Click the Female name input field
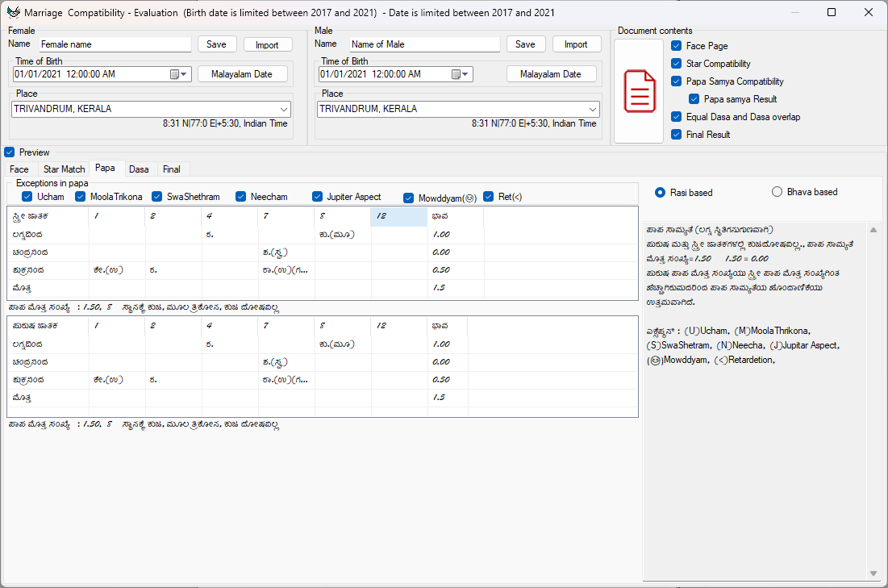 click(115, 44)
